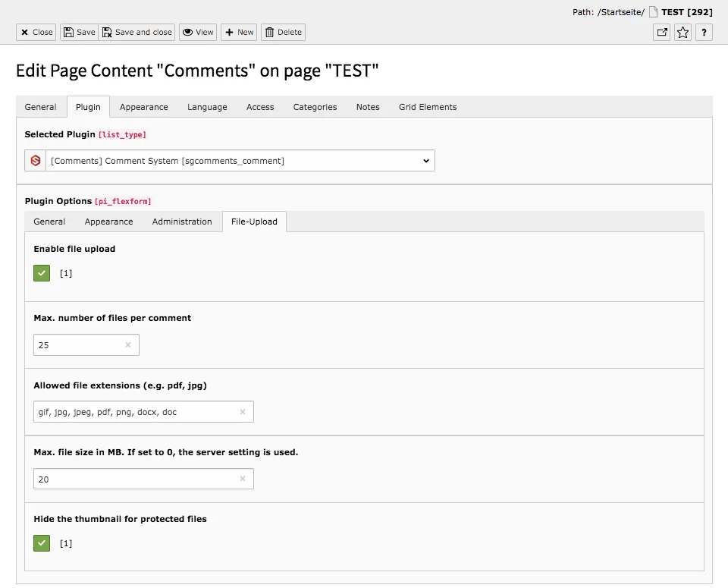
Task: Select the Grid Elements tab
Action: click(x=427, y=107)
